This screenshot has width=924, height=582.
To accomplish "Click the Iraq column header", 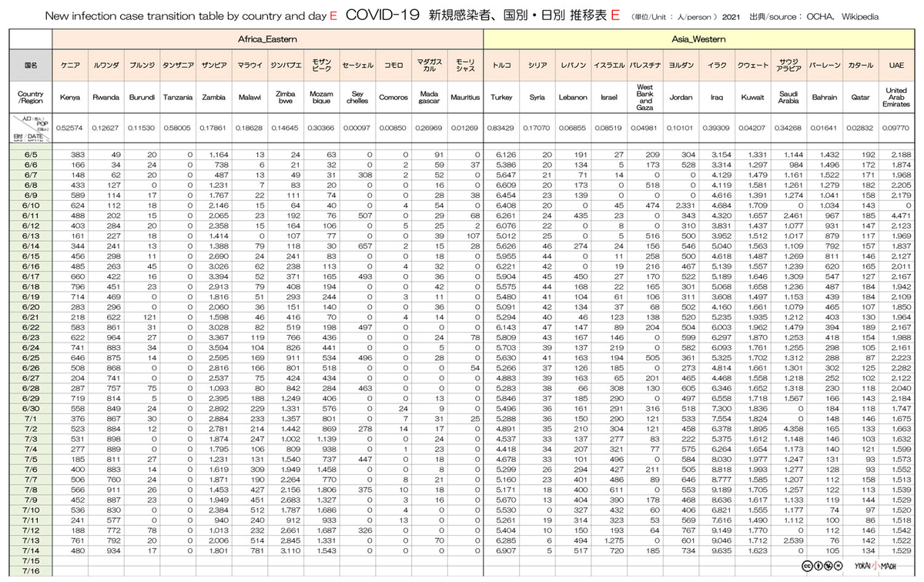I will [x=717, y=98].
